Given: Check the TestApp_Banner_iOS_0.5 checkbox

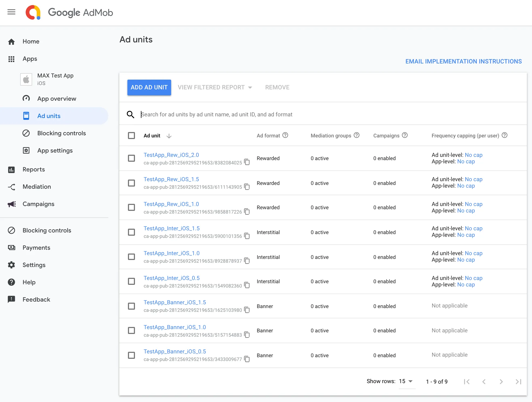Looking at the screenshot, I should (x=131, y=355).
